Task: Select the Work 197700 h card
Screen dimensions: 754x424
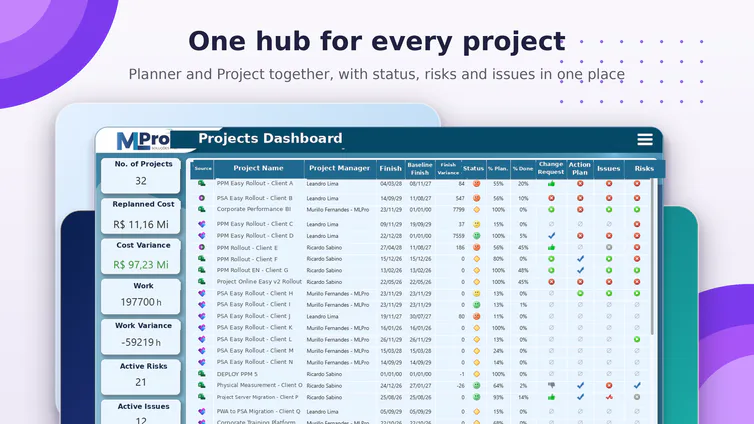Action: point(141,296)
